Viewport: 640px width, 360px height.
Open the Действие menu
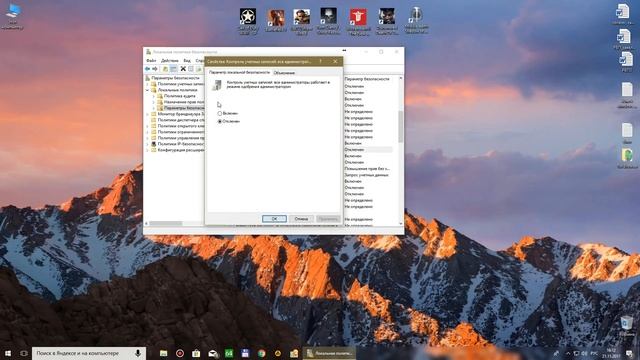coord(169,61)
